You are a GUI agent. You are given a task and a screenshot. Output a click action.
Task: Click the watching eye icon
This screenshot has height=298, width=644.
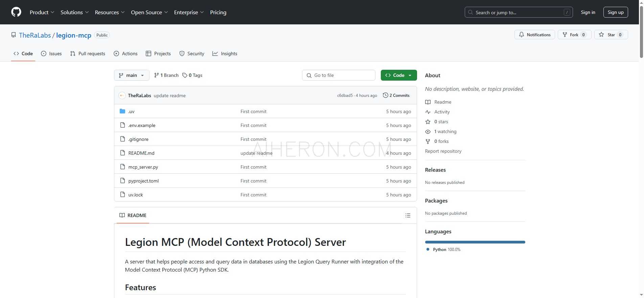428,131
